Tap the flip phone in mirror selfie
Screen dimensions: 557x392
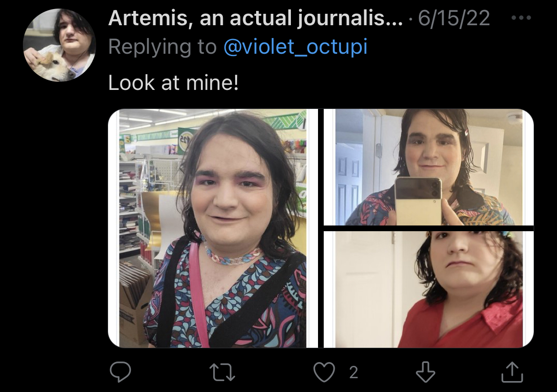418,201
